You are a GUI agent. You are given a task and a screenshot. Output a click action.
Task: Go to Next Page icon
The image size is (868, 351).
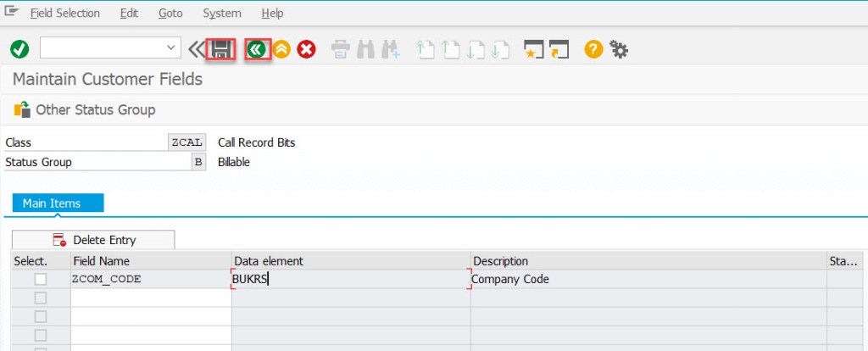(476, 50)
